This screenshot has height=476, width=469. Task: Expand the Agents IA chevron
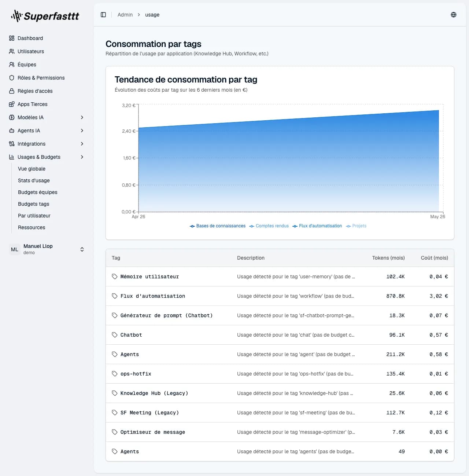pos(82,131)
